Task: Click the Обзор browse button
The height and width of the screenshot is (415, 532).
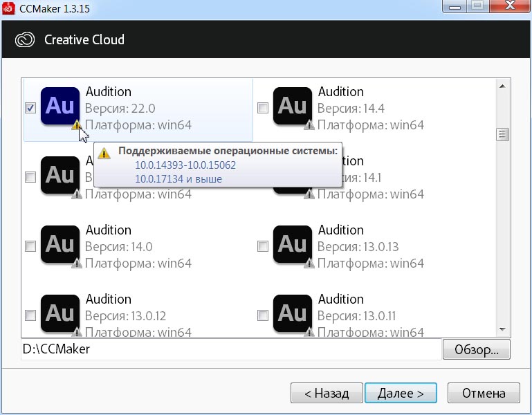Action: [477, 349]
